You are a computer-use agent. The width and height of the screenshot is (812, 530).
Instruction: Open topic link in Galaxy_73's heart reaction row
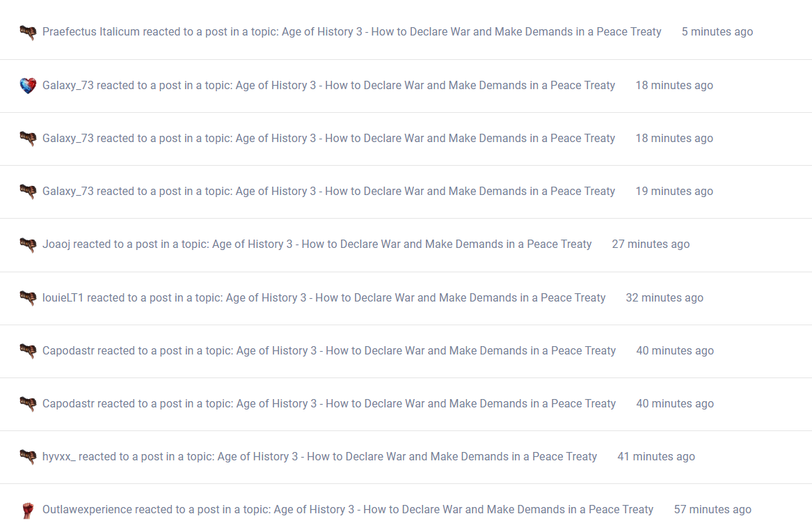425,85
